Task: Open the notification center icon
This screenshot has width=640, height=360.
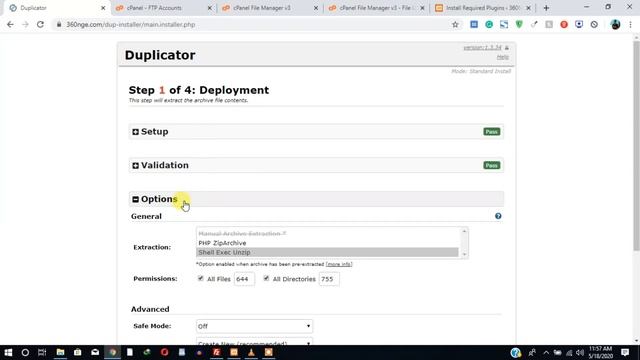Action: [625, 352]
